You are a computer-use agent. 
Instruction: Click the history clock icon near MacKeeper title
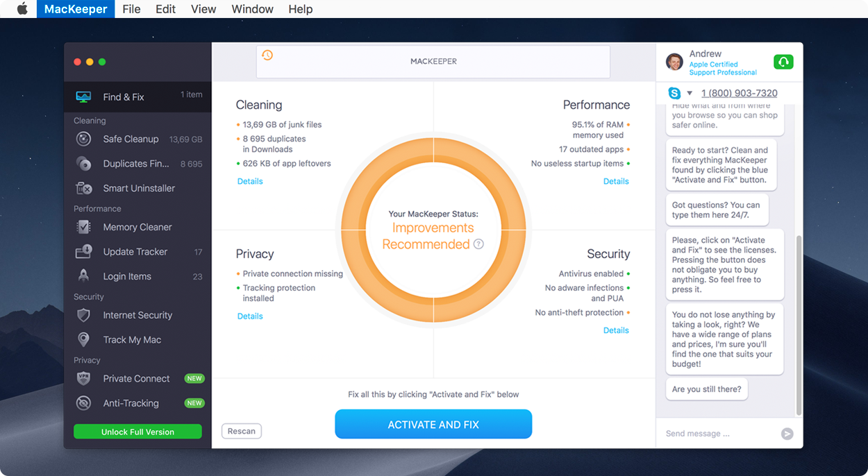click(x=267, y=55)
